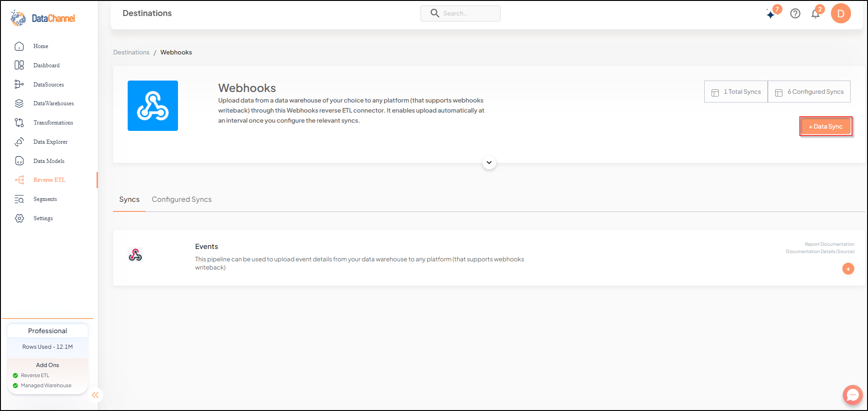Viewport: 868px width, 411px height.
Task: Click the Transformations sidebar icon
Action: pos(19,123)
